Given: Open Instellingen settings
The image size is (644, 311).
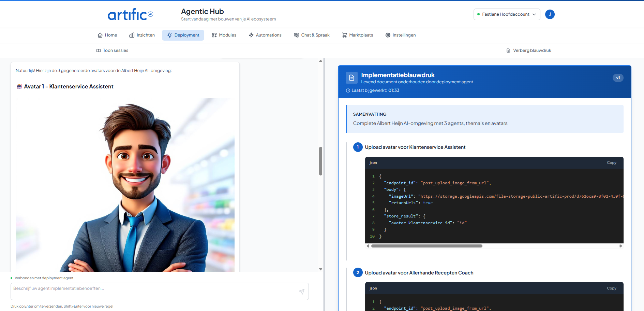Looking at the screenshot, I should 400,35.
